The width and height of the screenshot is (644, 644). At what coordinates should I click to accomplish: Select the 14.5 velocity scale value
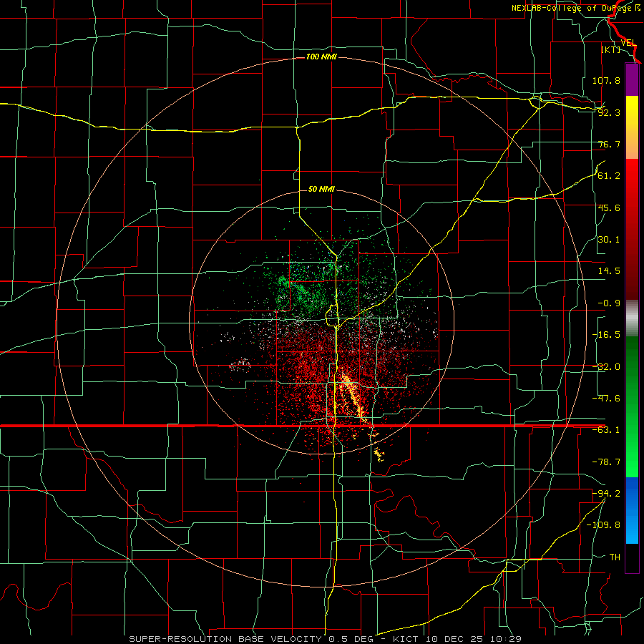tap(609, 271)
